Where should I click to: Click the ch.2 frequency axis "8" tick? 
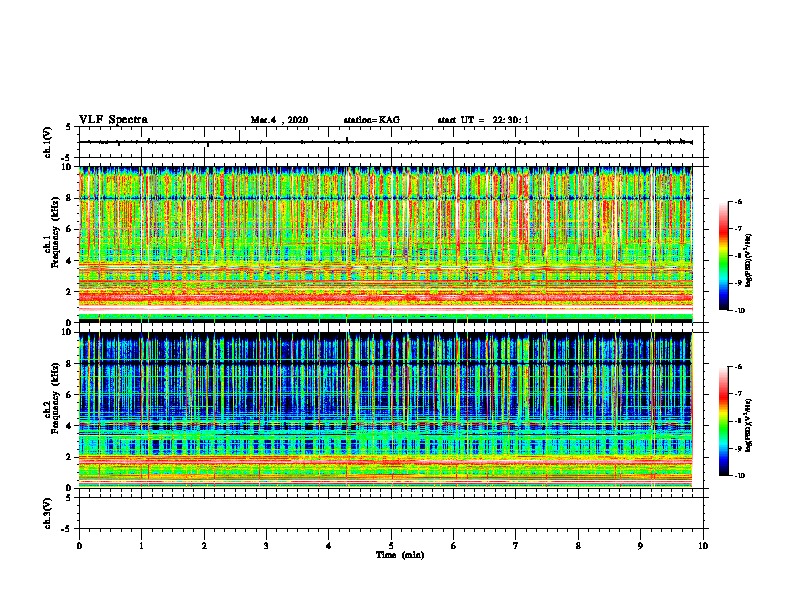[x=70, y=364]
